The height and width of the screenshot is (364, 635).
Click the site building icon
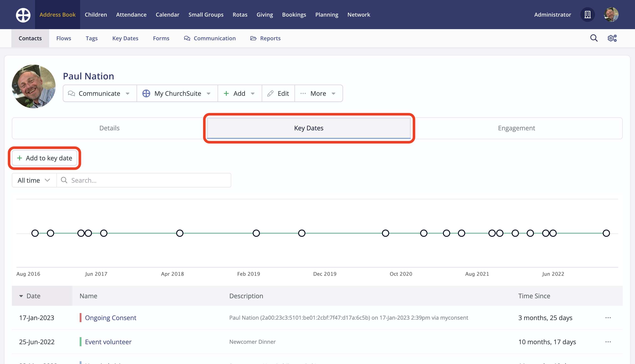pos(587,15)
